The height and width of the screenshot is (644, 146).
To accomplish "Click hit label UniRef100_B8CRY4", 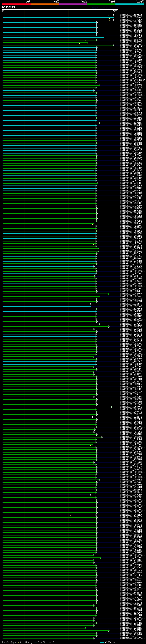I will pyautogui.click(x=131, y=135).
